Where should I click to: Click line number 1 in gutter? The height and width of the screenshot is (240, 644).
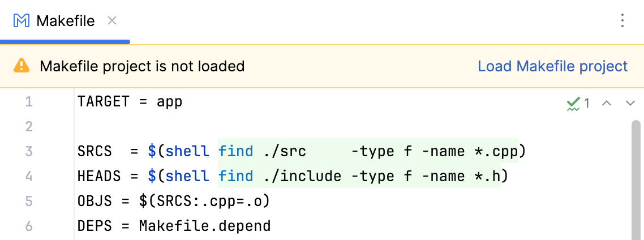(29, 102)
